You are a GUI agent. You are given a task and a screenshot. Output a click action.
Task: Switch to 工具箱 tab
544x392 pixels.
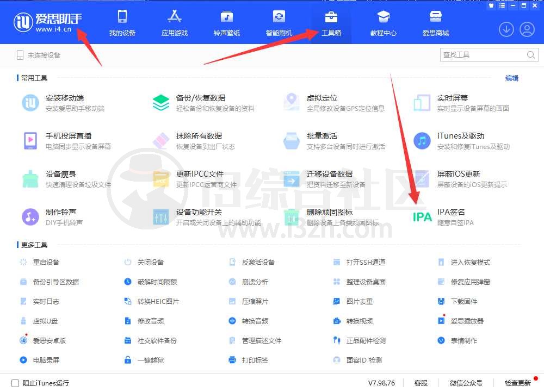(331, 23)
